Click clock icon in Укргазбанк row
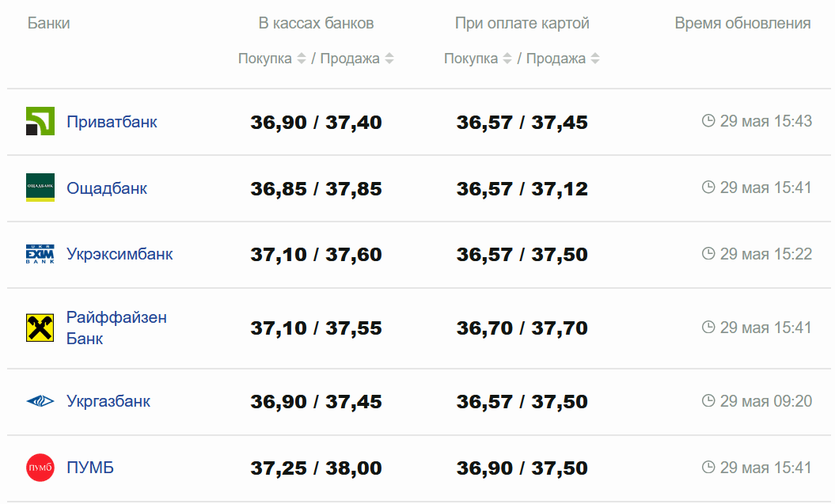 click(708, 401)
